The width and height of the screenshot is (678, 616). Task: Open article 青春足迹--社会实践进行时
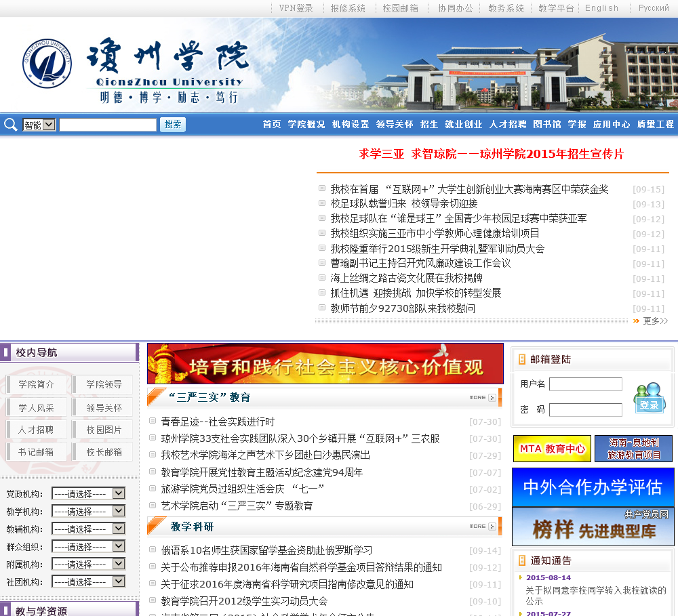click(218, 422)
